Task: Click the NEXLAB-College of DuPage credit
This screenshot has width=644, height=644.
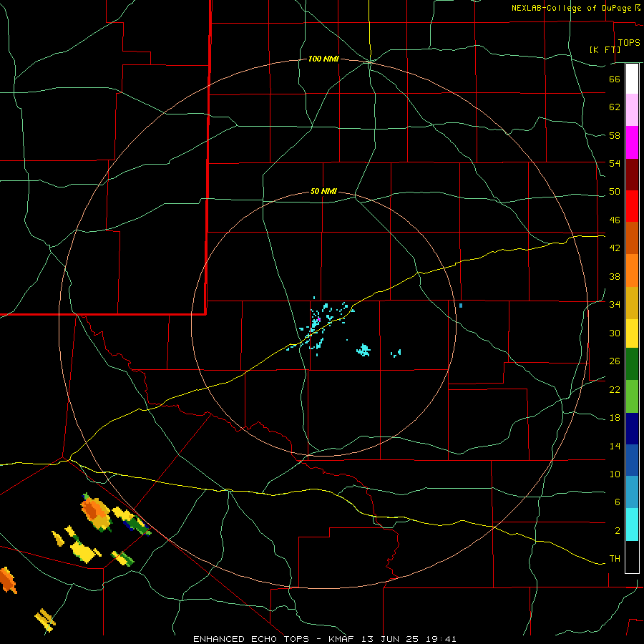Action: [575, 8]
